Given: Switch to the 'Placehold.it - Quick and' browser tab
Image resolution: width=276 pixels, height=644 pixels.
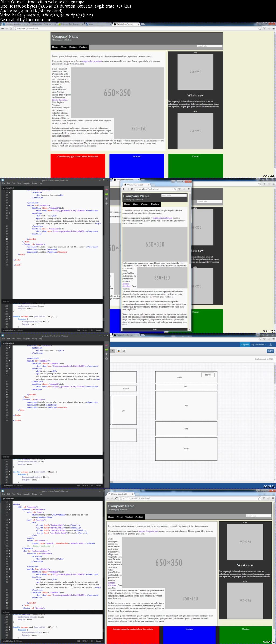Looking at the screenshot, I should click(x=43, y=24).
